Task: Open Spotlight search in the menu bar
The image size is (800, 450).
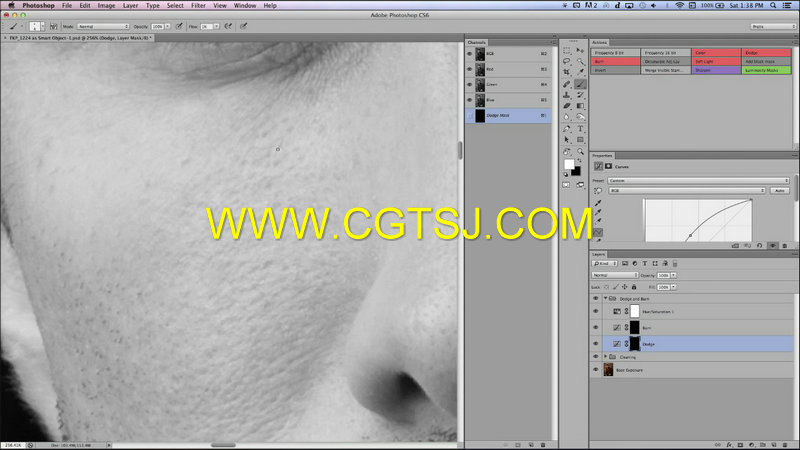Action: (773, 6)
